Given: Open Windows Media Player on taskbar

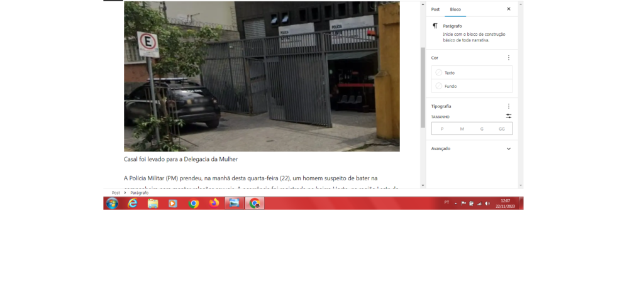Looking at the screenshot, I should point(173,203).
